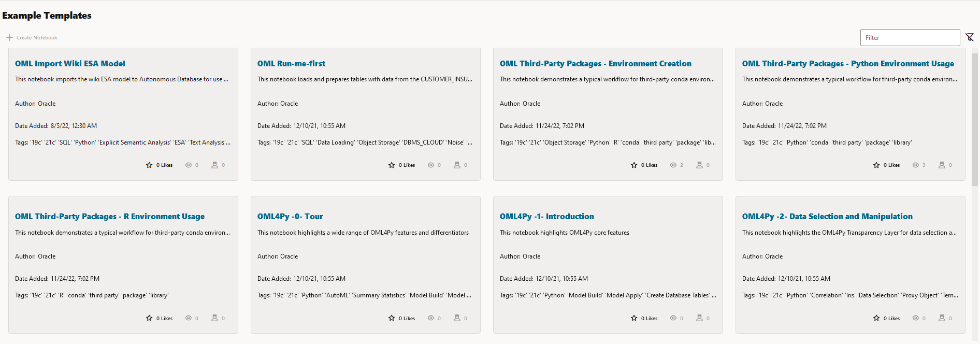980x344 pixels.
Task: Like the OML Run-me-first card with star
Action: coord(392,165)
